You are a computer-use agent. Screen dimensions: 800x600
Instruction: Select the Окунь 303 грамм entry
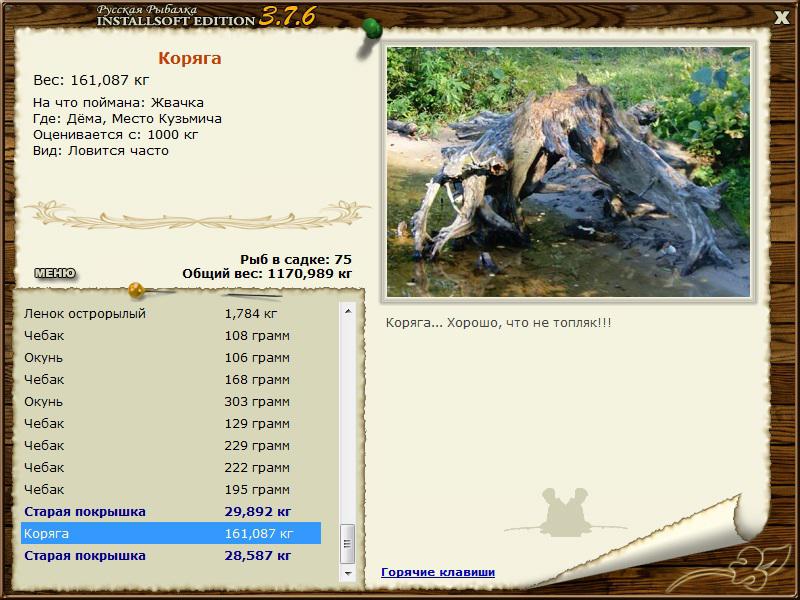click(x=171, y=402)
